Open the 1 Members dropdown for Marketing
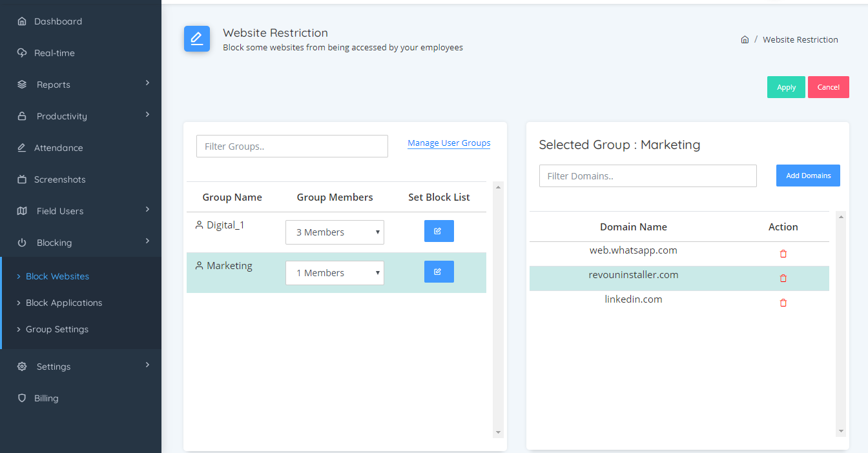 (335, 272)
